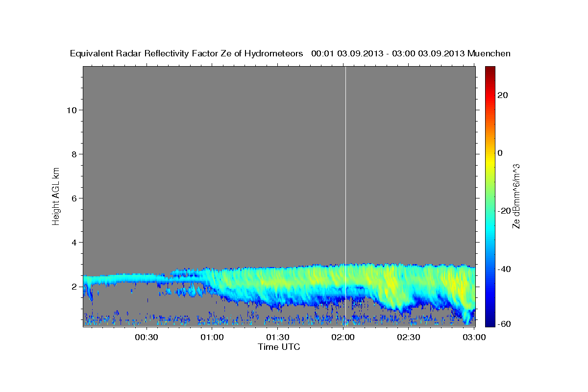Click the yellow region of the colorbar
This screenshot has height=392, width=588.
coord(490,162)
